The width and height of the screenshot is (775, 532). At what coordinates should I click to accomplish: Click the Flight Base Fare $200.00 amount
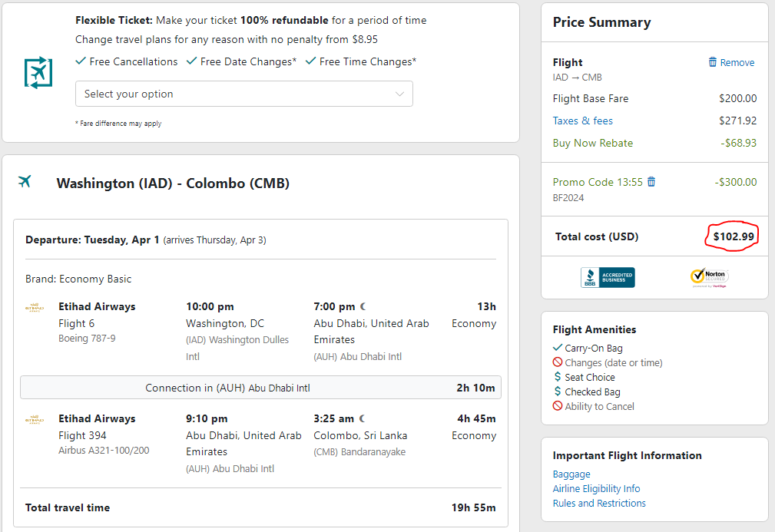pos(738,98)
